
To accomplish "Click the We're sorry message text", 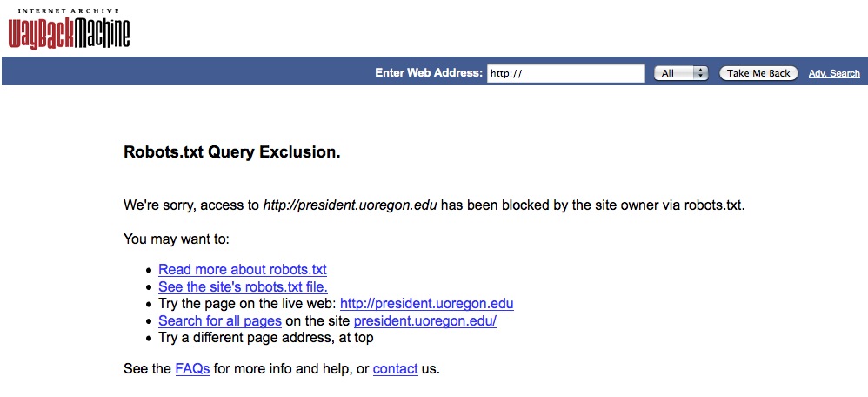I will pyautogui.click(x=435, y=205).
